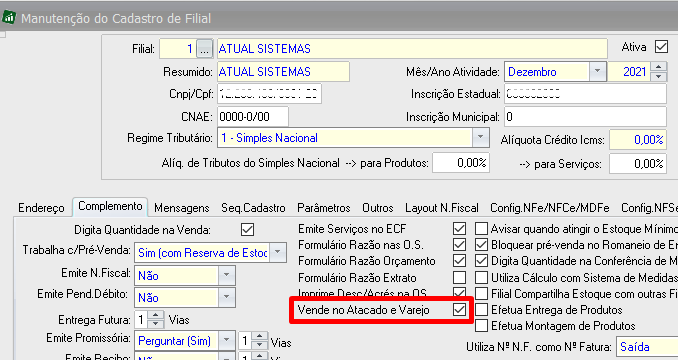Open the Mês/Ano Atividade month dropdown

tap(597, 72)
